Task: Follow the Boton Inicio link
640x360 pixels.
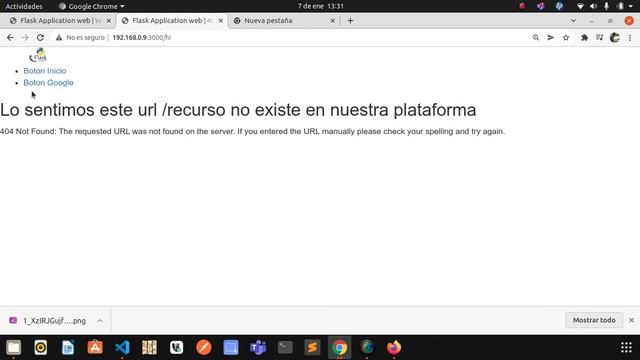Action: 44,71
